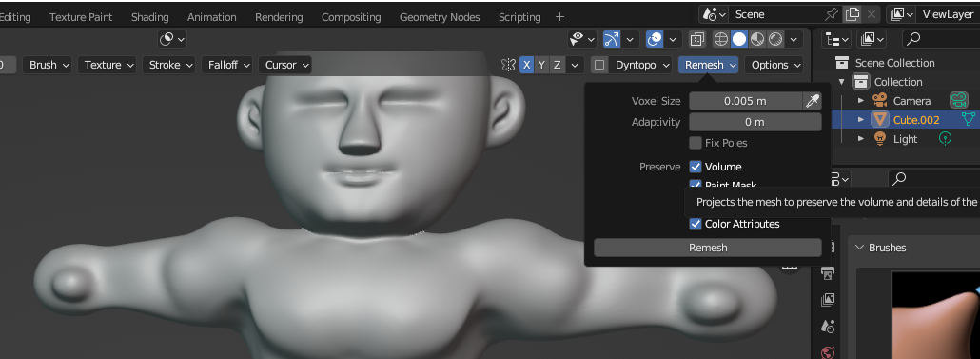Image resolution: width=980 pixels, height=359 pixels.
Task: Switch to Scripting workspace tab
Action: point(519,17)
